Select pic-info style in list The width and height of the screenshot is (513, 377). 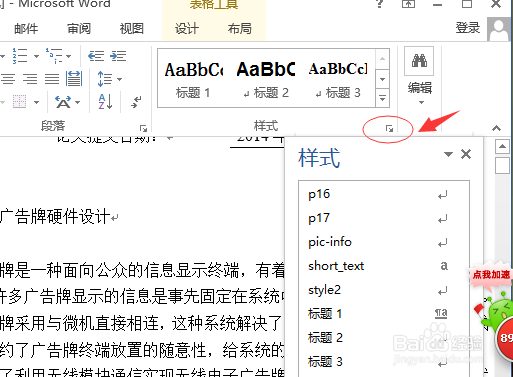[384, 242]
